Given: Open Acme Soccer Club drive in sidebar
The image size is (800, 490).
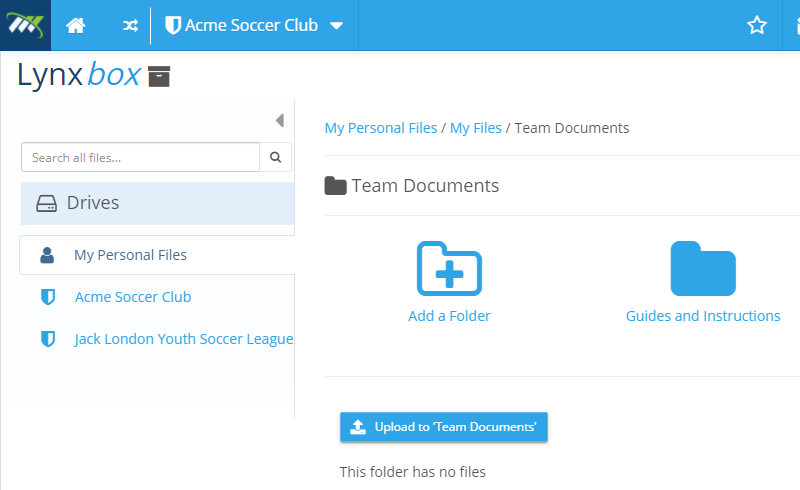Looking at the screenshot, I should (133, 297).
